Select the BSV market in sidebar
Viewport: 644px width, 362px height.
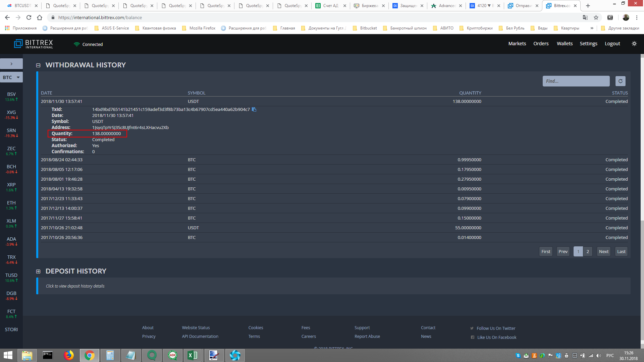tap(11, 97)
